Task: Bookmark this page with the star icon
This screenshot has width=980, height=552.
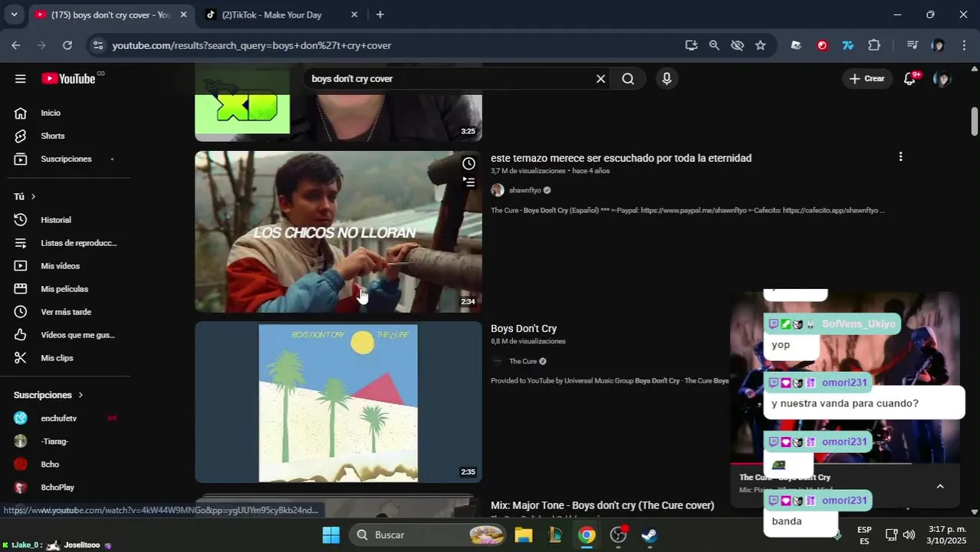Action: 760,45
